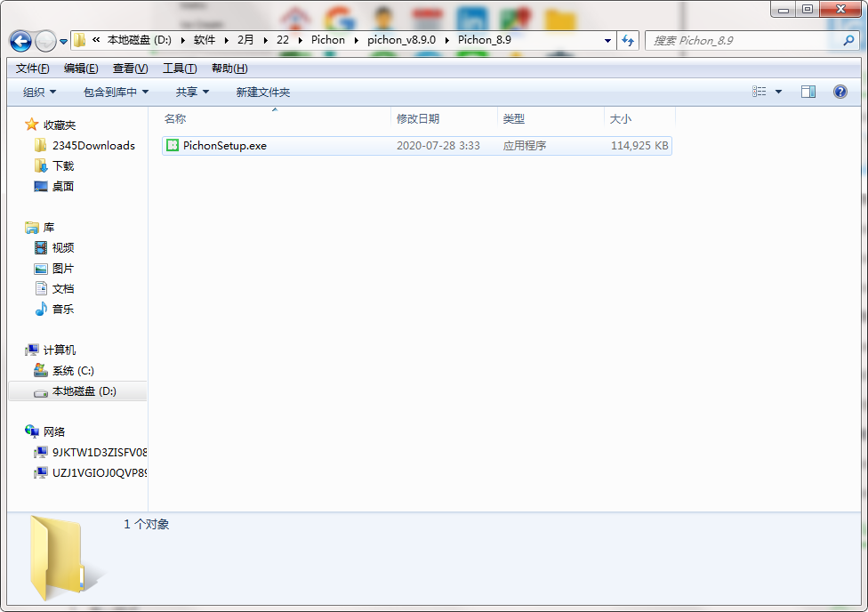Click 网络 network icon

pyautogui.click(x=31, y=431)
